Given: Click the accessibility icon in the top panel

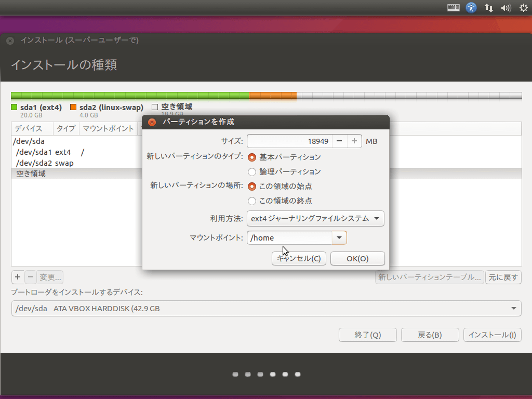Looking at the screenshot, I should (x=471, y=7).
